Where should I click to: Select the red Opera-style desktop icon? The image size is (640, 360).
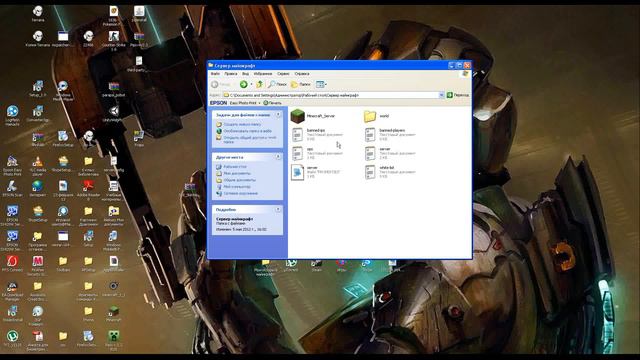tap(12, 264)
